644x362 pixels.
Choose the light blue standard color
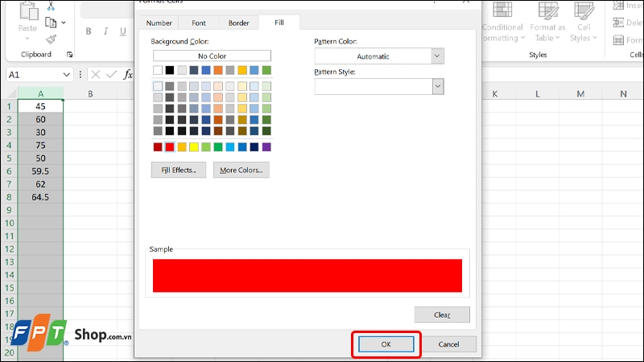230,147
